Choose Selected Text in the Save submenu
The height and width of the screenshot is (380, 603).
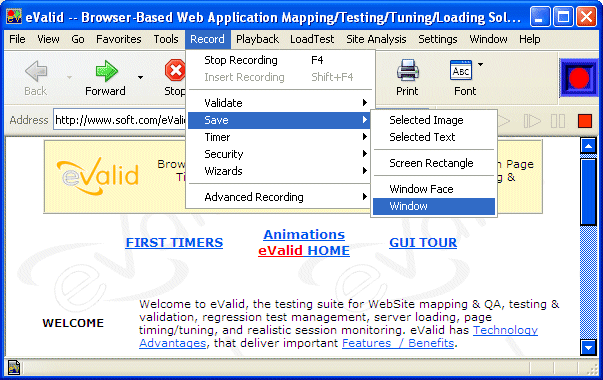(434, 137)
